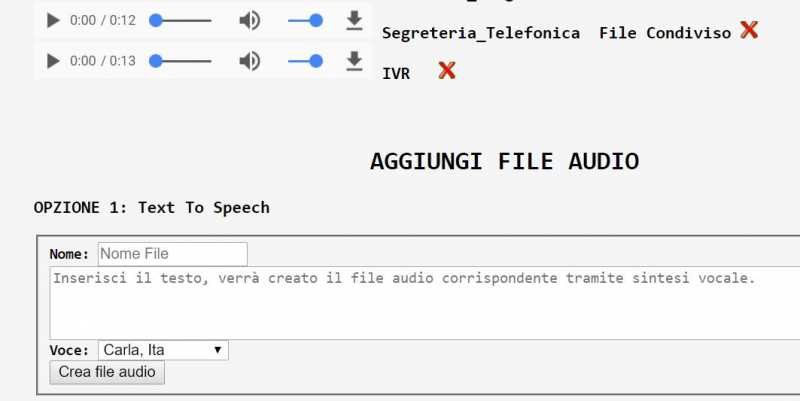Screen dimensions: 800x401
Task: Mute the first audio player
Action: pos(249,20)
